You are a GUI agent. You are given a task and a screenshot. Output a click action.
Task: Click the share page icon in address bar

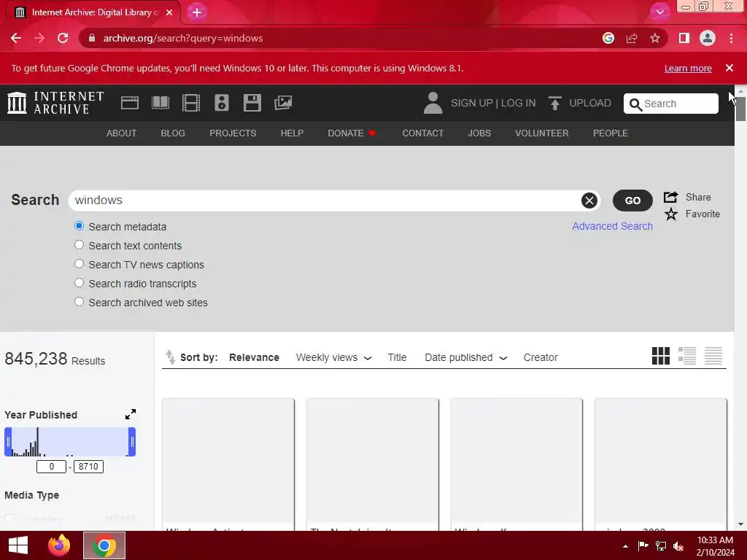pyautogui.click(x=632, y=38)
